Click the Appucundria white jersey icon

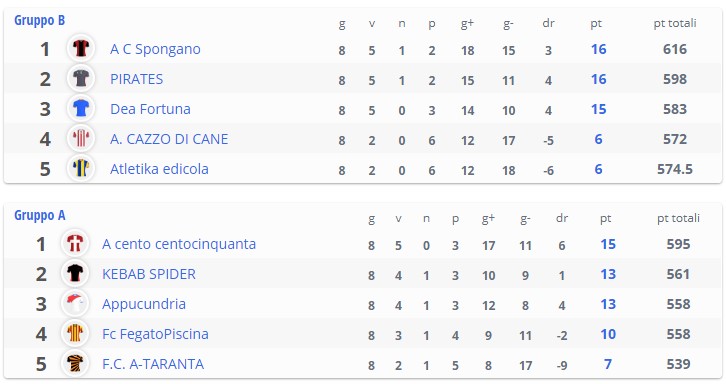75,303
